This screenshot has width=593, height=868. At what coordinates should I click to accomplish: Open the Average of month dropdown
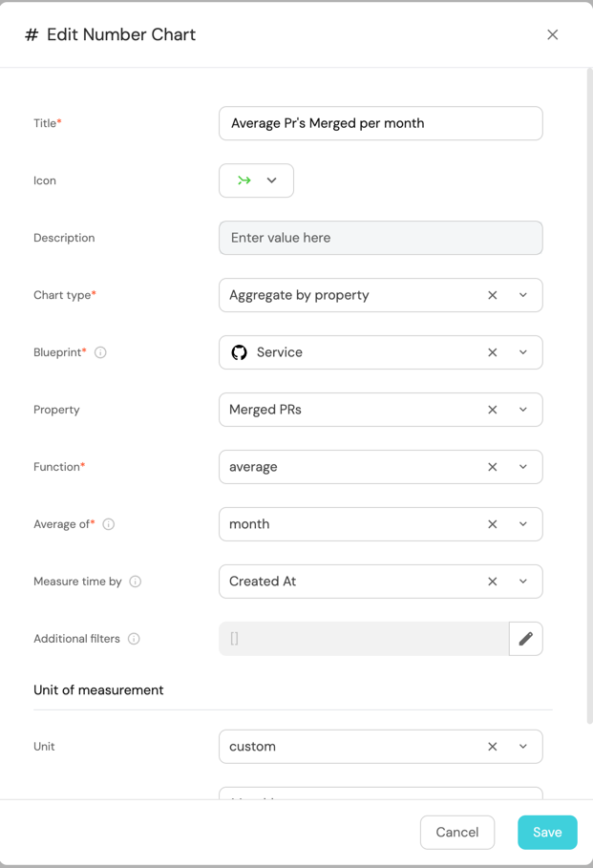tap(523, 524)
